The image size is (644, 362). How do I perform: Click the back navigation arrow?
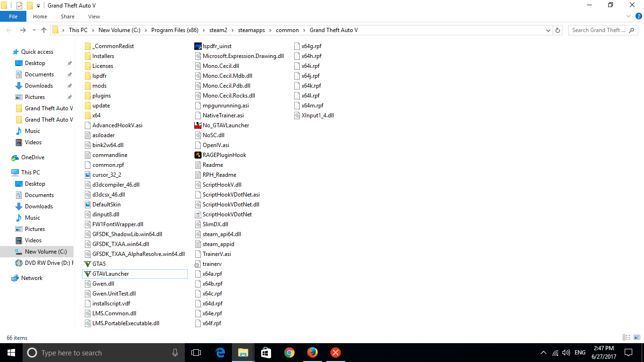pos(9,30)
